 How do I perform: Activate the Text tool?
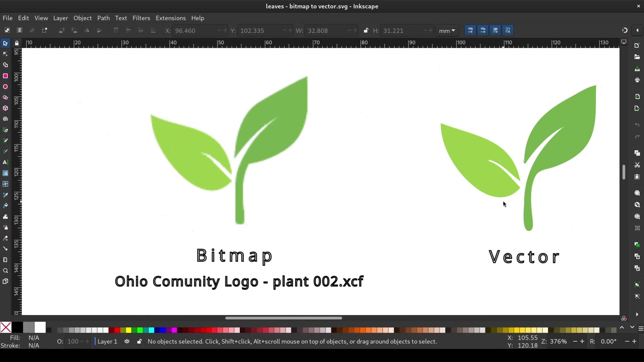[x=5, y=162]
